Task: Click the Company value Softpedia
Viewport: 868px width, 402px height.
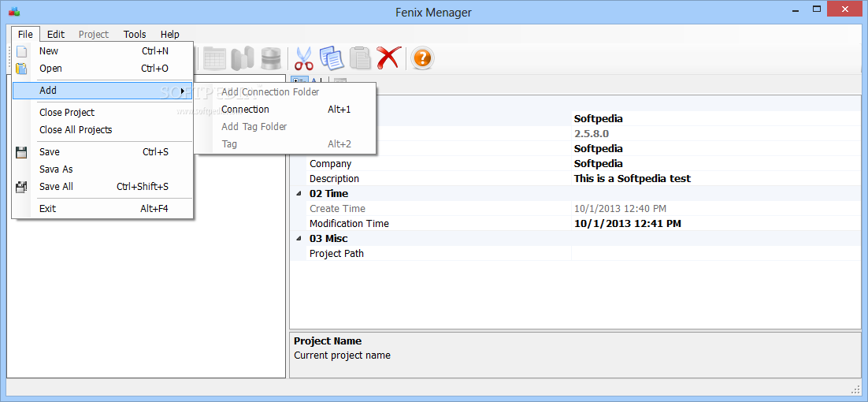Action: pos(599,164)
